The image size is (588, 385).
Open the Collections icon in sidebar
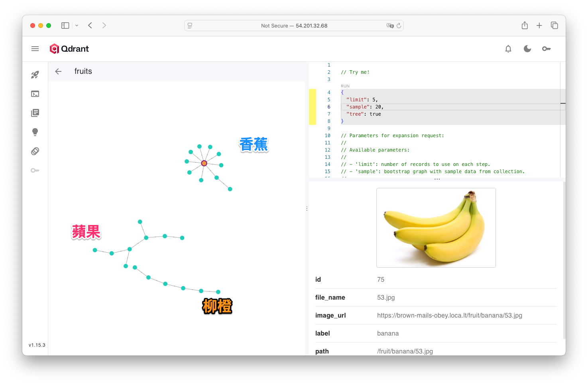pos(35,113)
